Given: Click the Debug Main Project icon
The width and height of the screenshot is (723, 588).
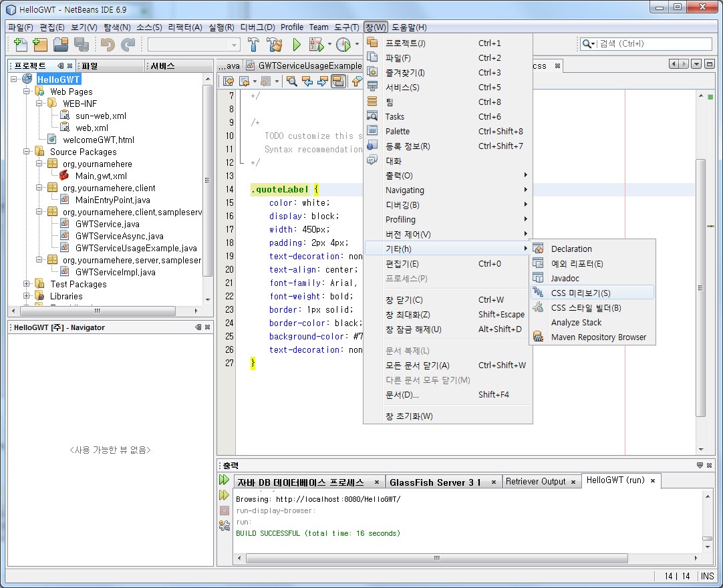Looking at the screenshot, I should coord(317,44).
